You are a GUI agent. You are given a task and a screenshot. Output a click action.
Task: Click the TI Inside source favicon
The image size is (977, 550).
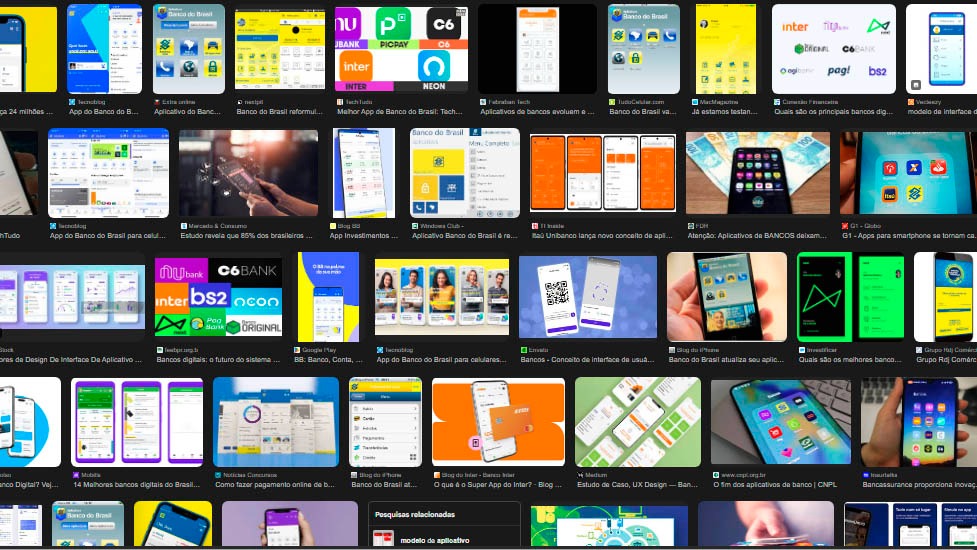pyautogui.click(x=535, y=226)
